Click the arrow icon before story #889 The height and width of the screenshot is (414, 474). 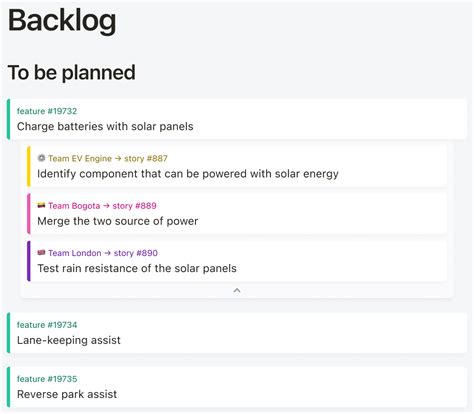click(106, 206)
